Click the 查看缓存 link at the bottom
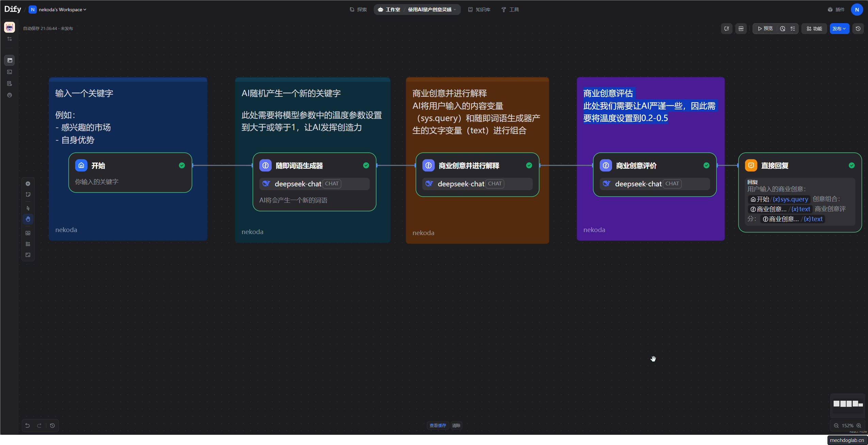The height and width of the screenshot is (445, 868). [437, 425]
